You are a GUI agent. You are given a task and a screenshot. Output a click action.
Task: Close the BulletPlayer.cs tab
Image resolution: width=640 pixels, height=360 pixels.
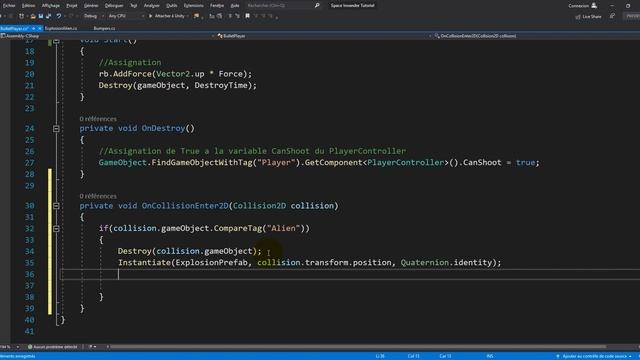40,29
